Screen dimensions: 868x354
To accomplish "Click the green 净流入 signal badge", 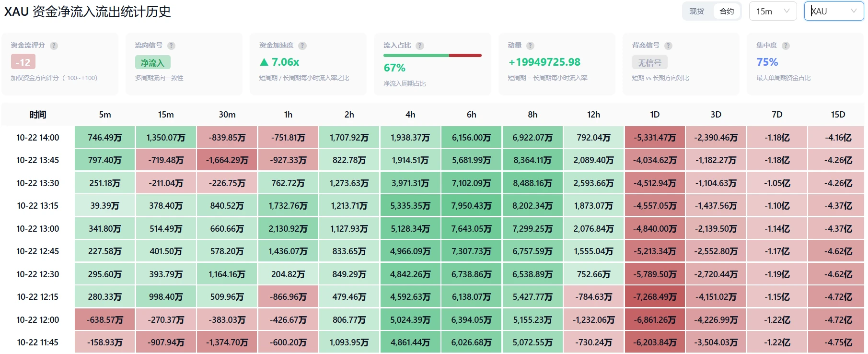I will point(152,62).
